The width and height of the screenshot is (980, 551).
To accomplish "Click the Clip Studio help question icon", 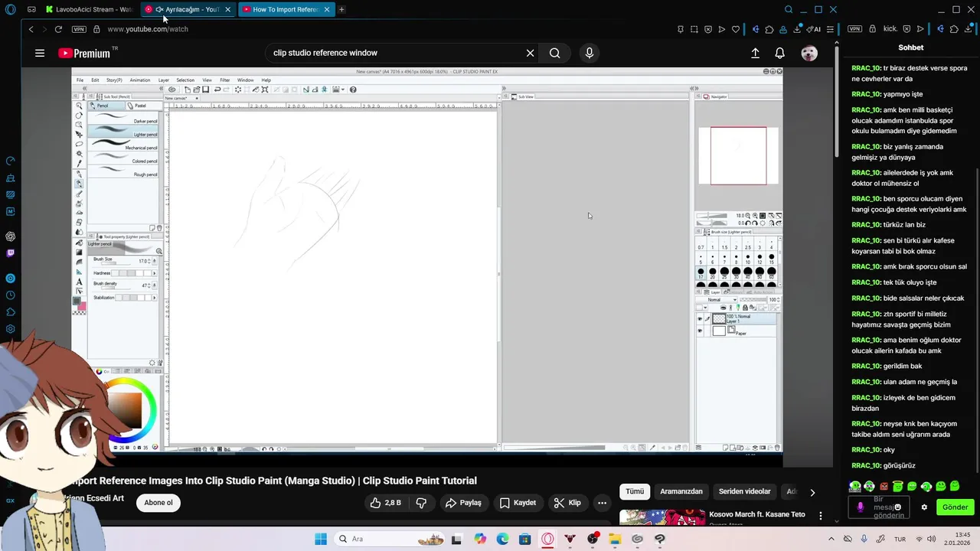I will coord(353,90).
